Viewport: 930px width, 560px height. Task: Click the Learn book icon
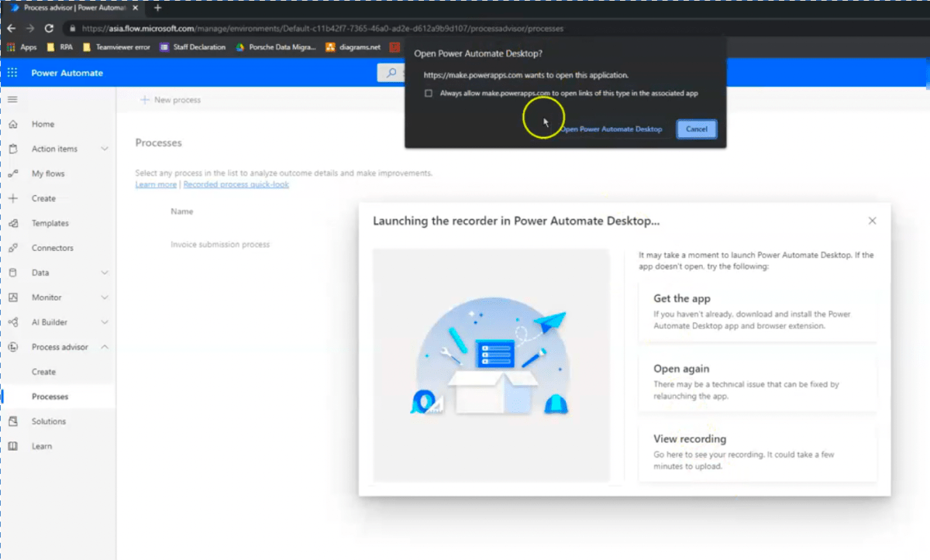point(13,446)
